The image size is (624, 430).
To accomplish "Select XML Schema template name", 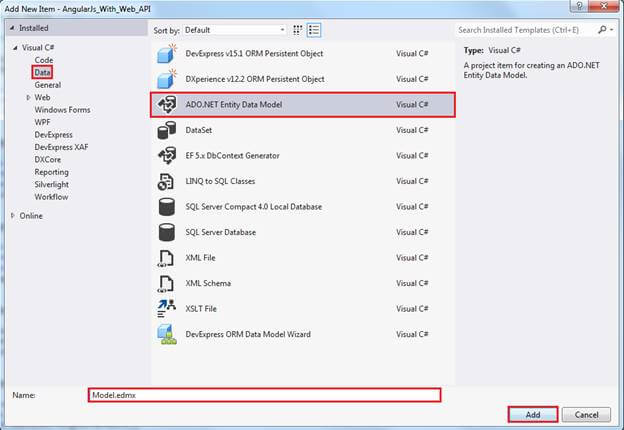I will [x=208, y=283].
